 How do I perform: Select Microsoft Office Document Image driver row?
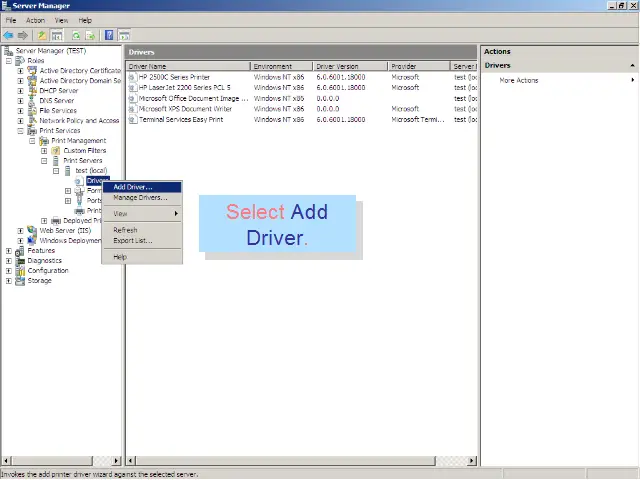302,98
